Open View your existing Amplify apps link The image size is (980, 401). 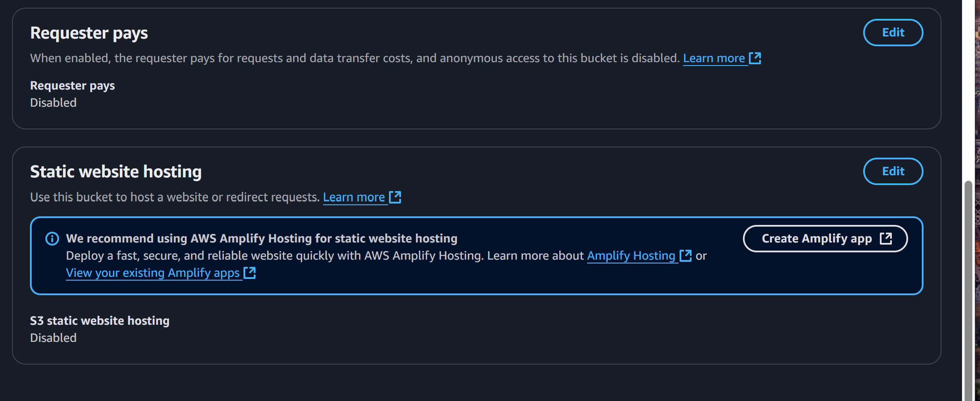[153, 273]
